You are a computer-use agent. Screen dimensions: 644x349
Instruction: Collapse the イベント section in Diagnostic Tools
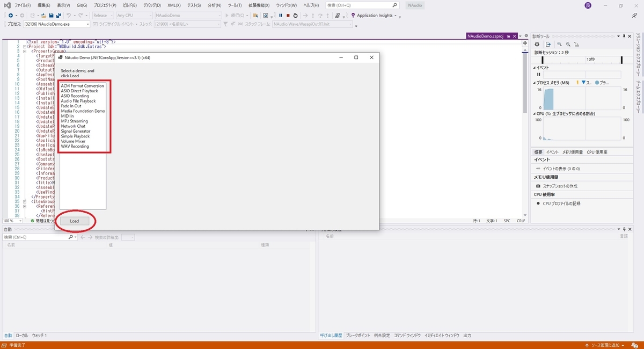(x=534, y=68)
